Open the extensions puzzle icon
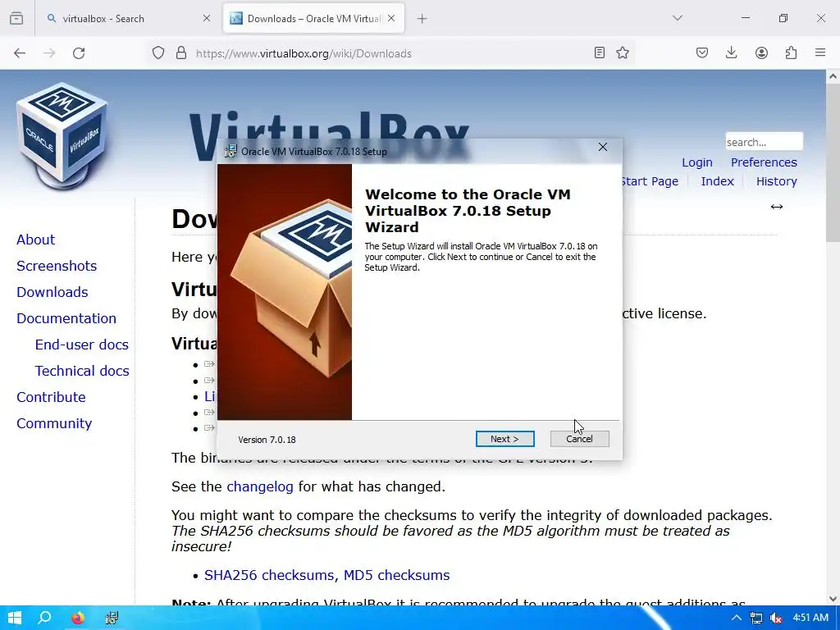 point(791,52)
